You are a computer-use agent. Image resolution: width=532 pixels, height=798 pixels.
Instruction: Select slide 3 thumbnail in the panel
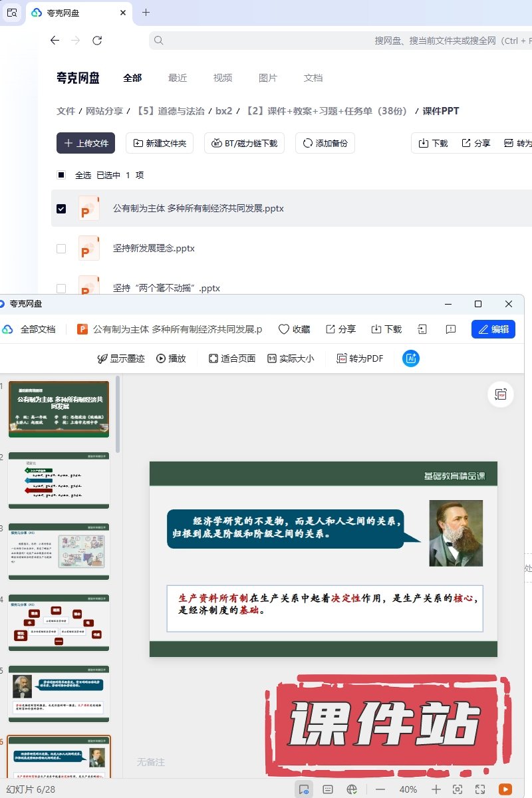[x=59, y=551]
